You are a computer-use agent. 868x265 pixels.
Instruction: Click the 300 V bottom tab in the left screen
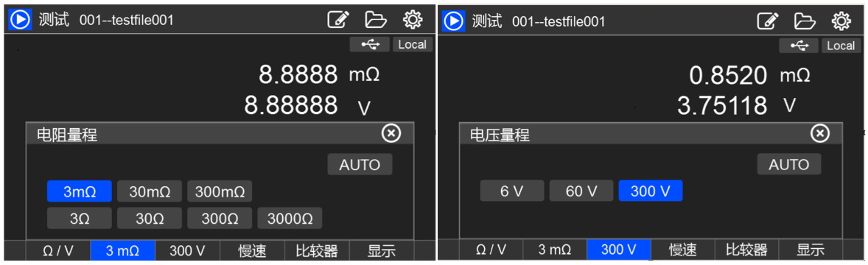click(188, 250)
